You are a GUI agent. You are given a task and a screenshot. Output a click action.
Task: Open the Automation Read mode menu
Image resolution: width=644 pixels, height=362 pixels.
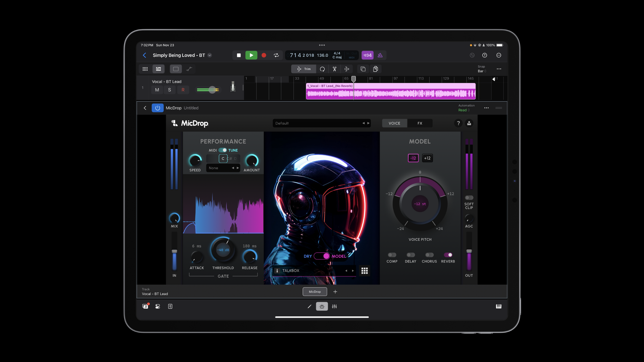(464, 110)
